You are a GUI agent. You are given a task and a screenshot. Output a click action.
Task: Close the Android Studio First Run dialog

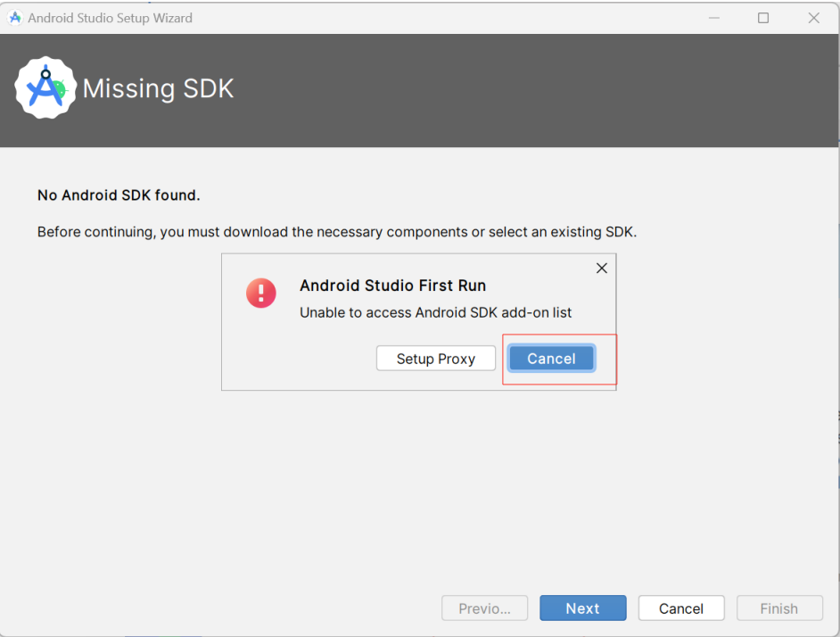coord(602,269)
